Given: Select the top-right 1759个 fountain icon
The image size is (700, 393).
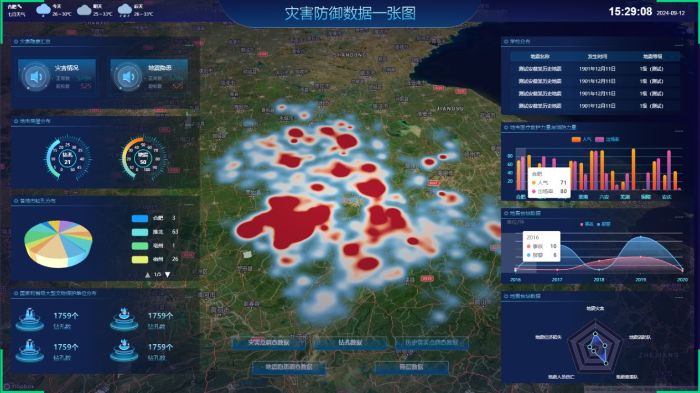Looking at the screenshot, I should click(124, 319).
